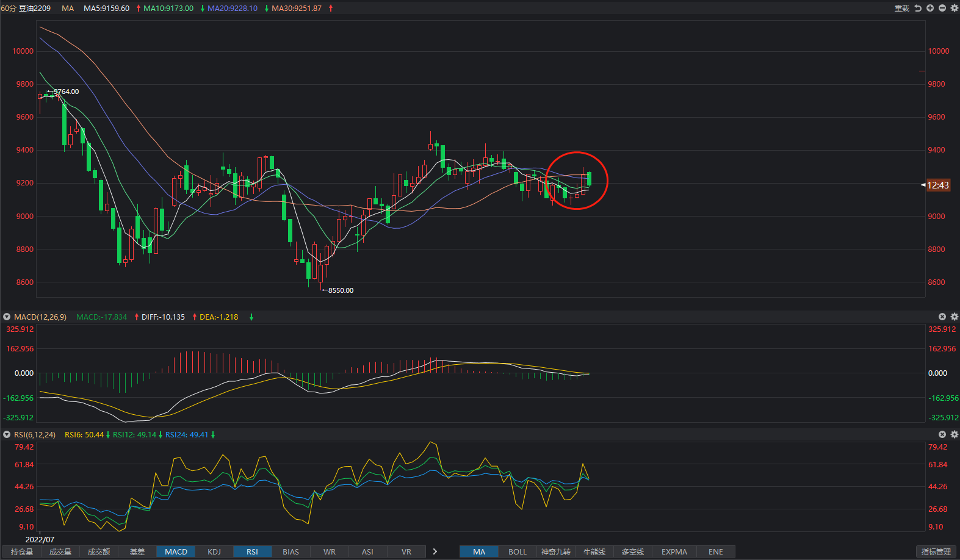The height and width of the screenshot is (560, 960).
Task: Switch overlay to BOLL
Action: tap(518, 551)
